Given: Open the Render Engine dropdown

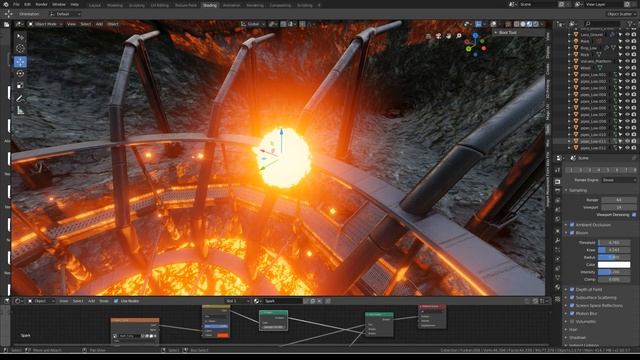Looking at the screenshot, I should pos(619,180).
